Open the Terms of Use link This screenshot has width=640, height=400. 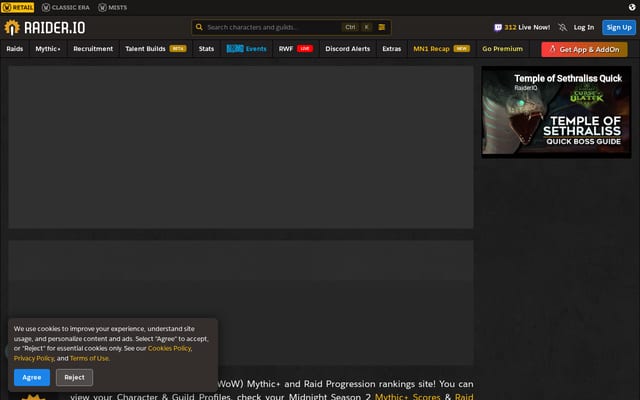pyautogui.click(x=89, y=358)
